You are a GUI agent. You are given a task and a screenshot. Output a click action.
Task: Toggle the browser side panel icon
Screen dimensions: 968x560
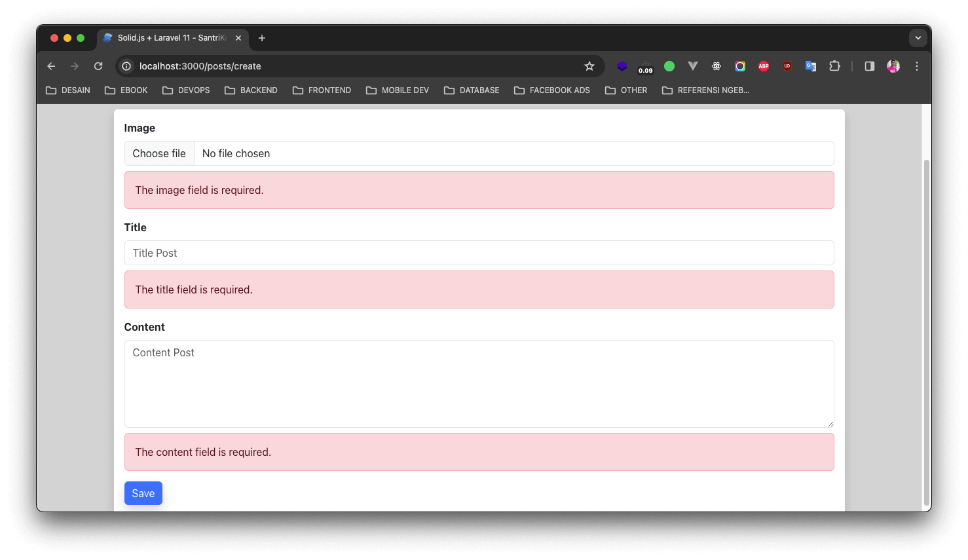(870, 66)
